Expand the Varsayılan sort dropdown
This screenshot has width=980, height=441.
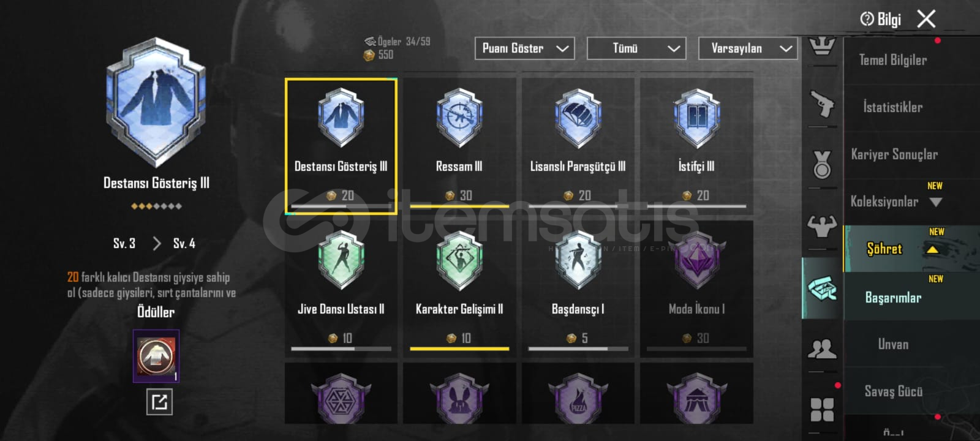(x=748, y=48)
